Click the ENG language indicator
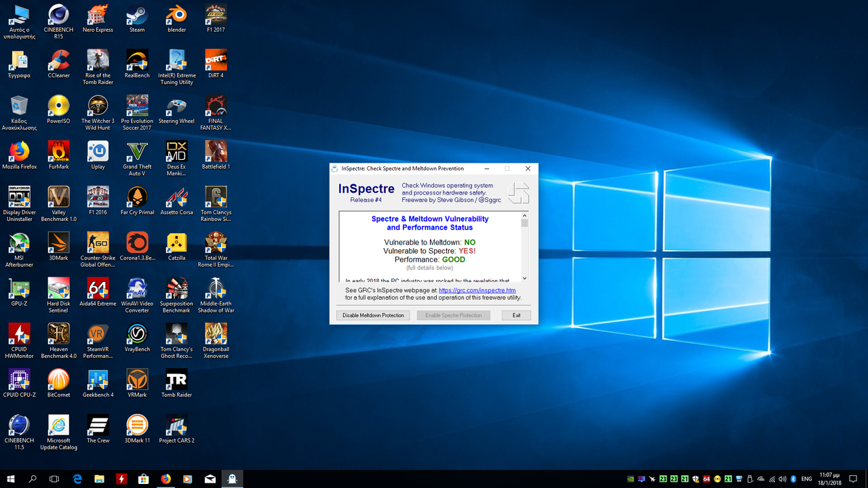 (807, 479)
